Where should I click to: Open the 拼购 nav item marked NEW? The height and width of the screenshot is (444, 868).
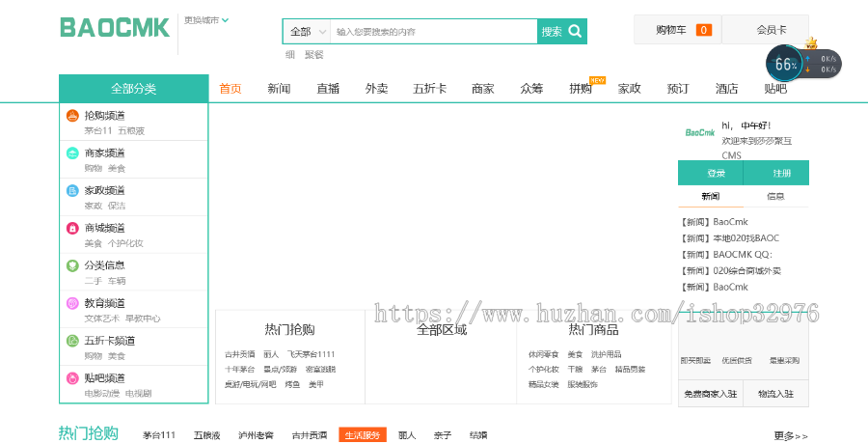click(581, 89)
